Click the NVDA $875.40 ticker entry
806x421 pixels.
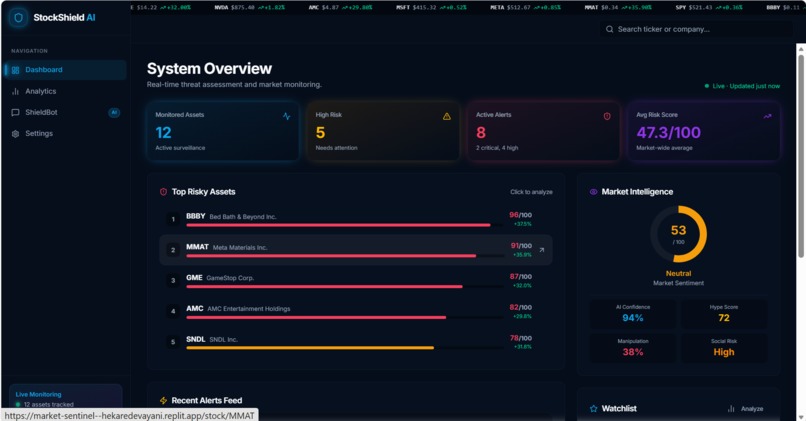click(x=249, y=8)
